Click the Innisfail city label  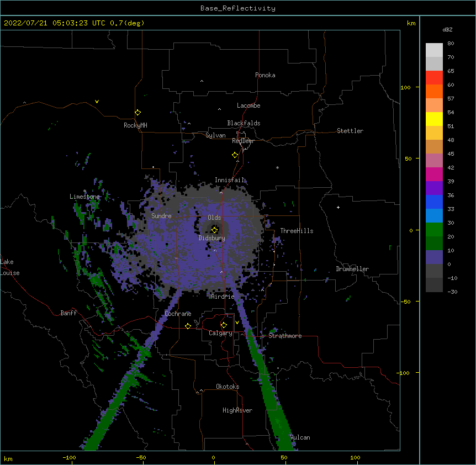(x=229, y=180)
